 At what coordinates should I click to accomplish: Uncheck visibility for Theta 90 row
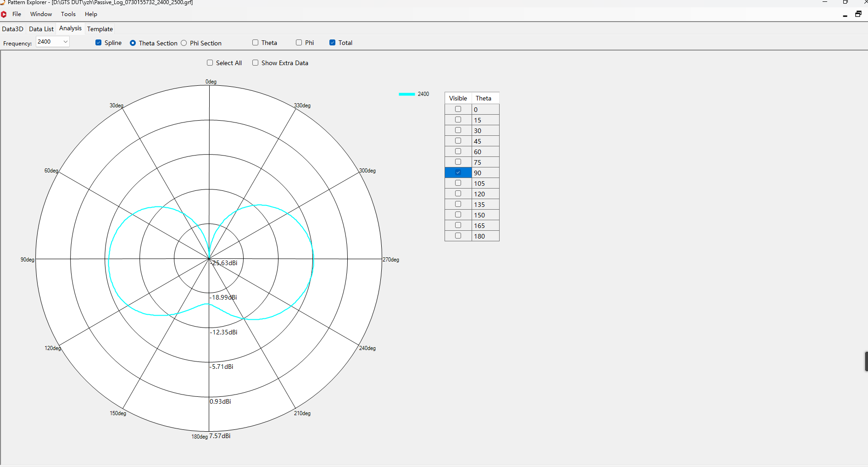[x=458, y=172]
